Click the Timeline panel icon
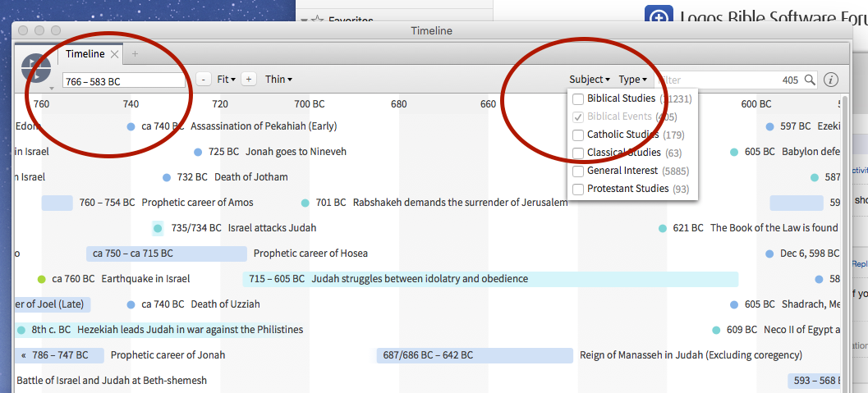868x393 pixels. click(36, 69)
